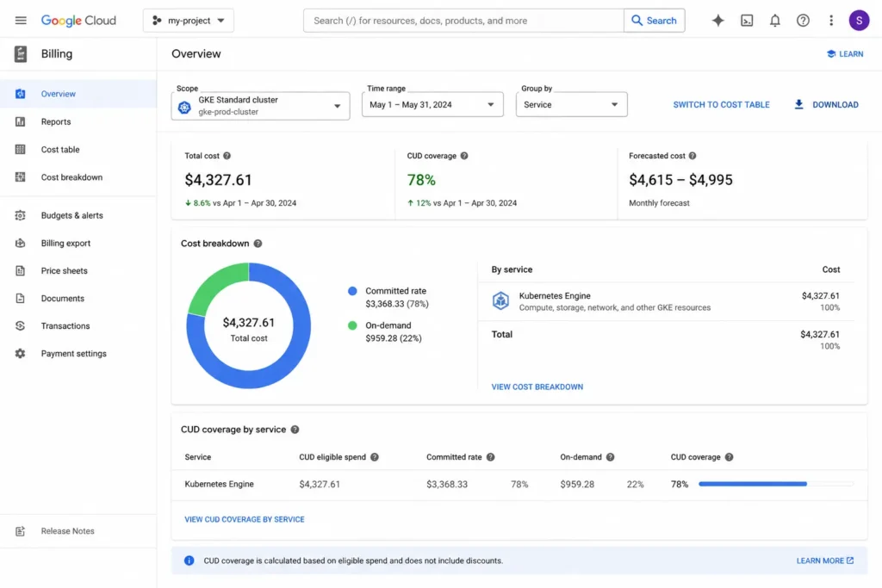The image size is (882, 588).
Task: Click the download arrow icon
Action: coord(798,104)
